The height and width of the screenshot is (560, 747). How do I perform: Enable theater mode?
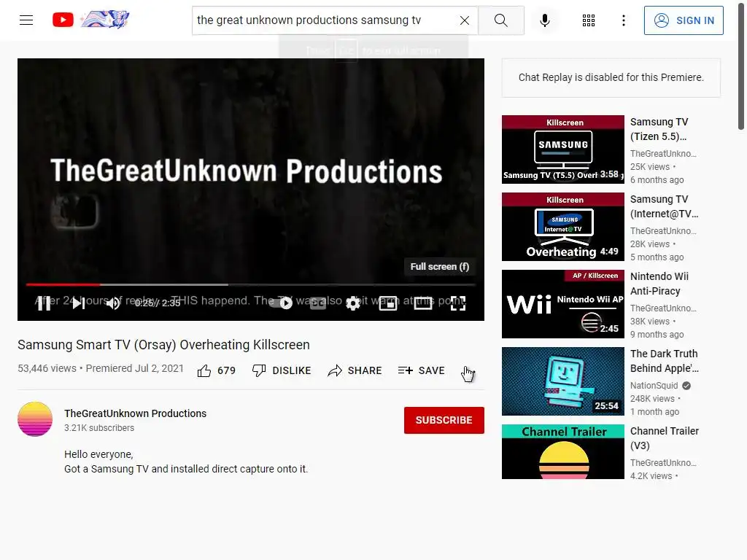(423, 303)
